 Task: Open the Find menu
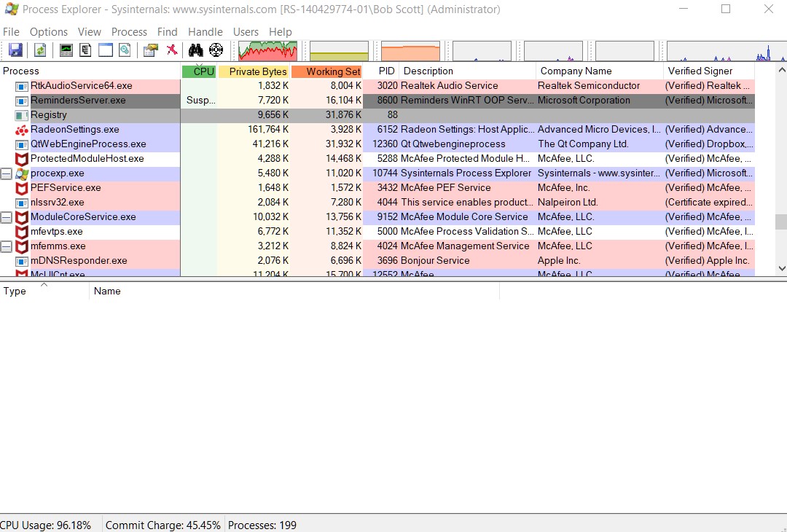(167, 32)
